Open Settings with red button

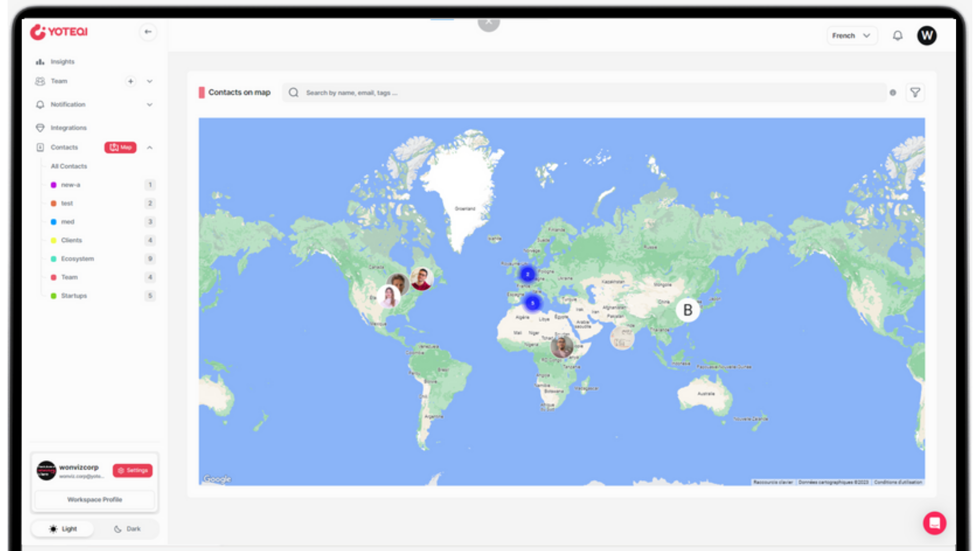click(x=133, y=470)
